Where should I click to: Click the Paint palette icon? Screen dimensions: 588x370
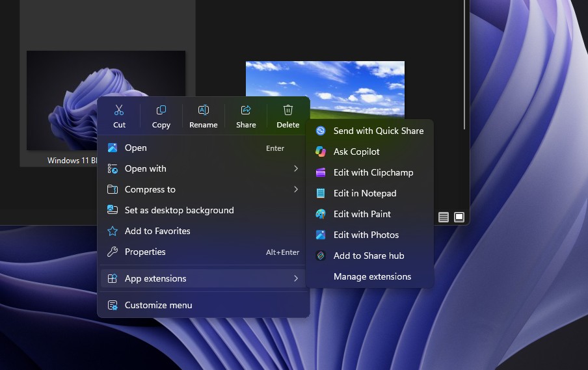(321, 214)
